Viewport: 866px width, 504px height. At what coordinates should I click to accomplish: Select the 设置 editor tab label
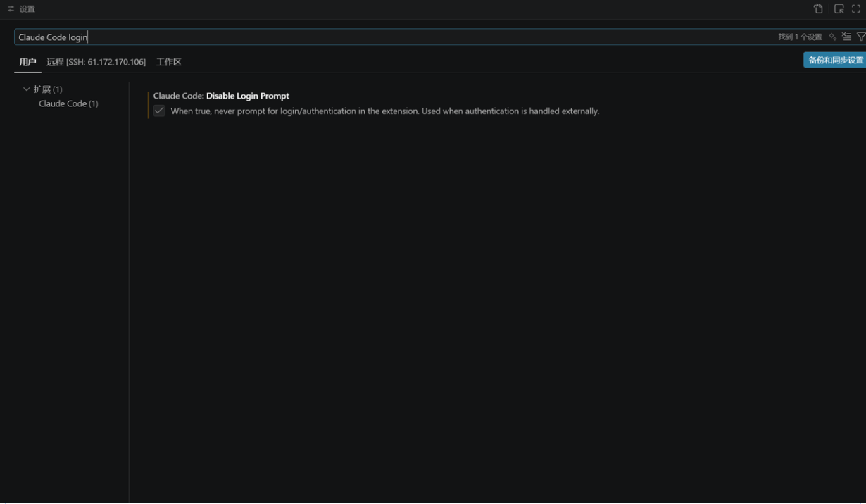pos(27,9)
